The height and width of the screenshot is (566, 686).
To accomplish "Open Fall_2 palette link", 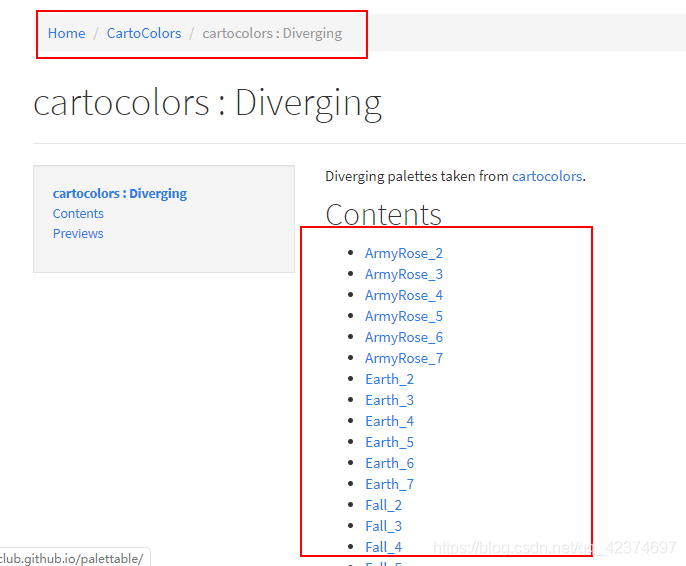I will tap(383, 505).
